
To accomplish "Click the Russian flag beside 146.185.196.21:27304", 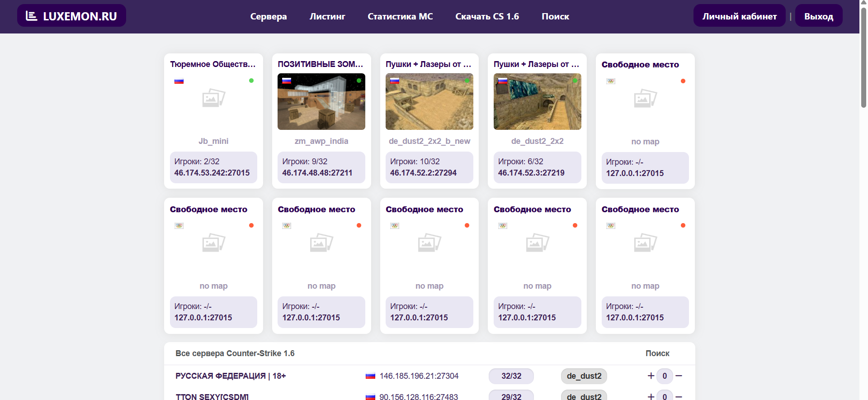I will [x=370, y=376].
